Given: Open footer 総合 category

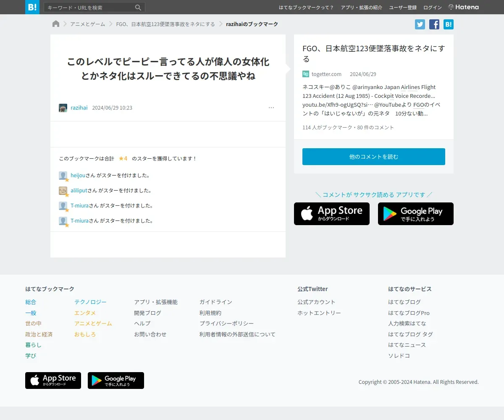Looking at the screenshot, I should point(31,302).
